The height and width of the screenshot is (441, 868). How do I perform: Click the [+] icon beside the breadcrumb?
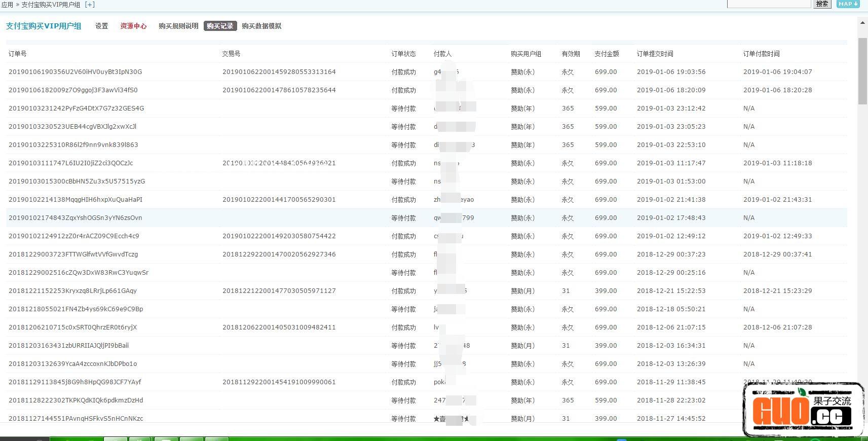point(89,5)
